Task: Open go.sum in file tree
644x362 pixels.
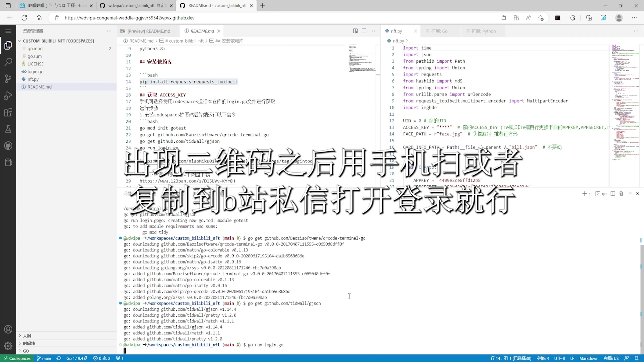Action: coord(35,56)
